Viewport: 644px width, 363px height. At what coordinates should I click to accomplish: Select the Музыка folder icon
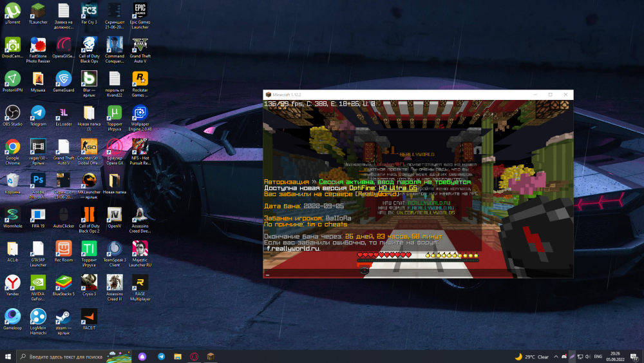(x=38, y=82)
